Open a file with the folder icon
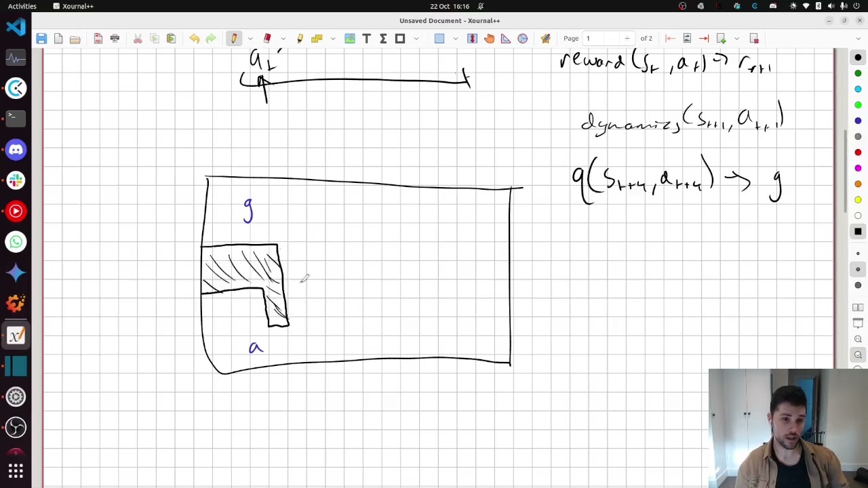The height and width of the screenshot is (488, 868). click(x=75, y=39)
